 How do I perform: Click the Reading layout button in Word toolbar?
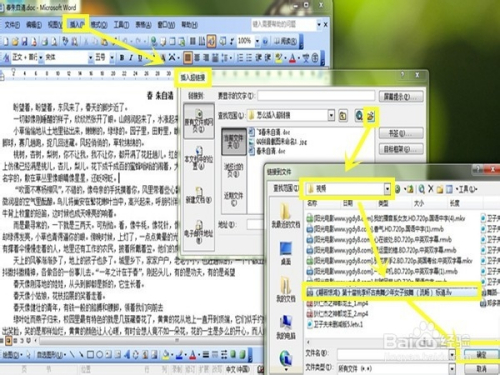(286, 41)
